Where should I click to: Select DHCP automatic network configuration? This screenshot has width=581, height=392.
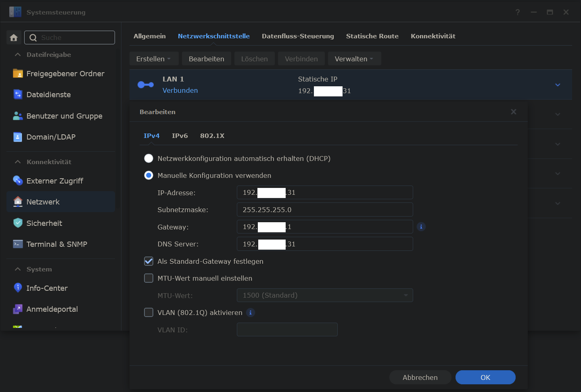(148, 158)
